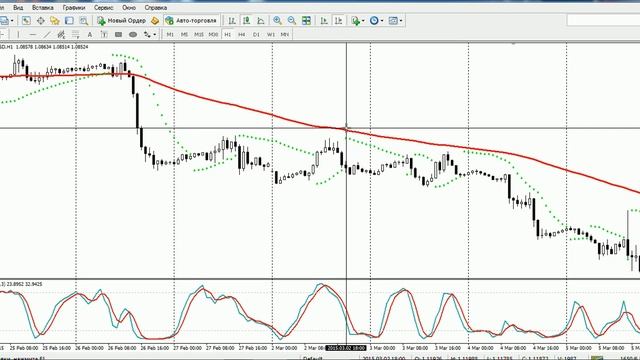Open the Navigator yellow folder icon

pyautogui.click(x=55, y=20)
